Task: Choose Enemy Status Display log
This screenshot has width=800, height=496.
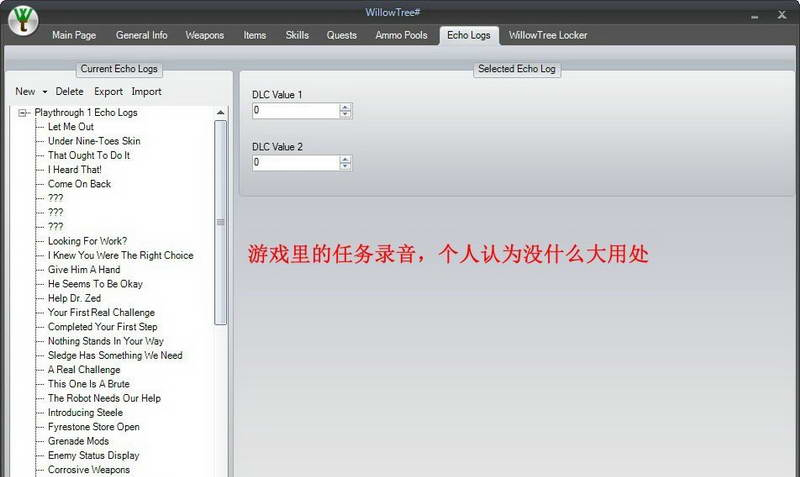Action: 93,455
